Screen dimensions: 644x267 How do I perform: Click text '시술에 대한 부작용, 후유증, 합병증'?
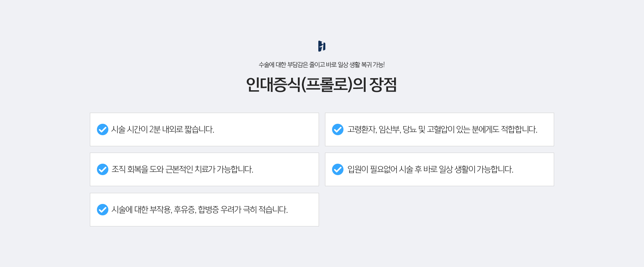165,210
